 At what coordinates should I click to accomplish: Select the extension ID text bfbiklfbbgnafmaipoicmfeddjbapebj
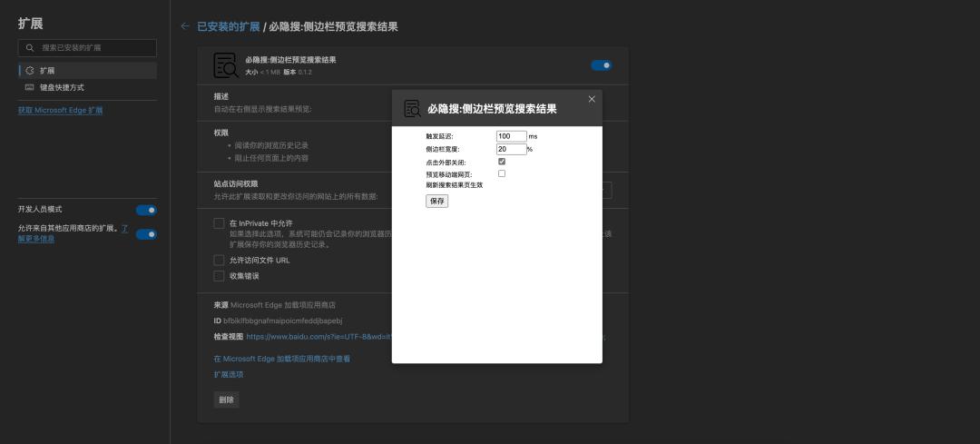tap(282, 321)
